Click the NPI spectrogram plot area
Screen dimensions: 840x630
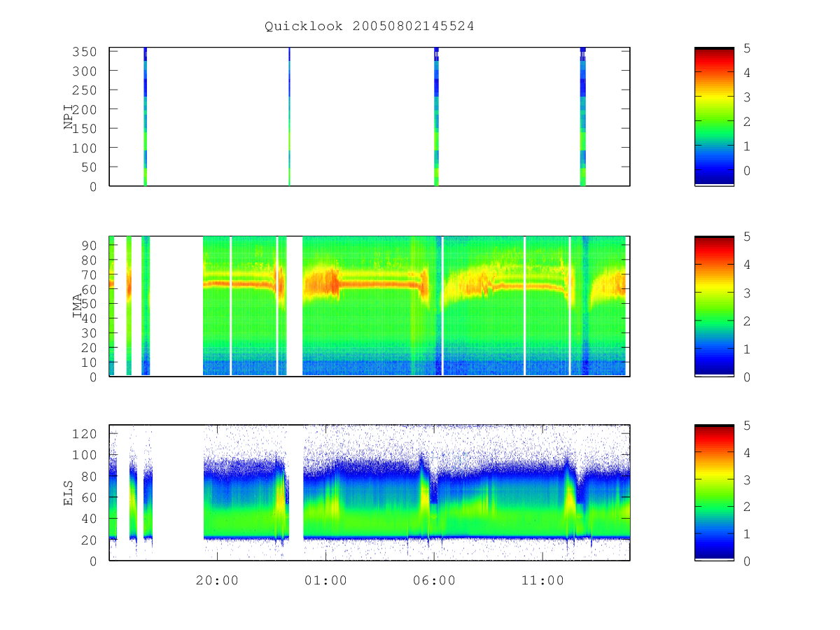370,116
